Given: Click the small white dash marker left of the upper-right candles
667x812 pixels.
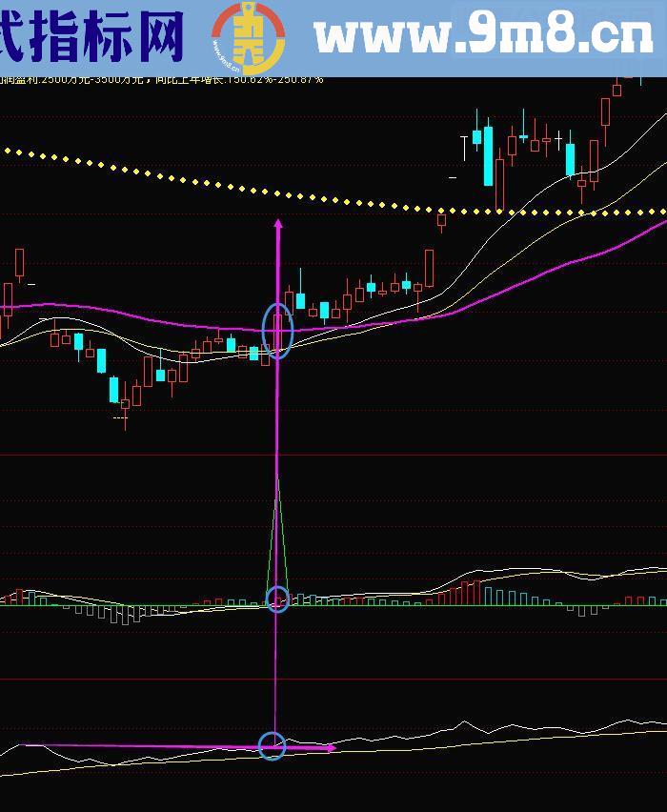Looking at the screenshot, I should tap(453, 177).
